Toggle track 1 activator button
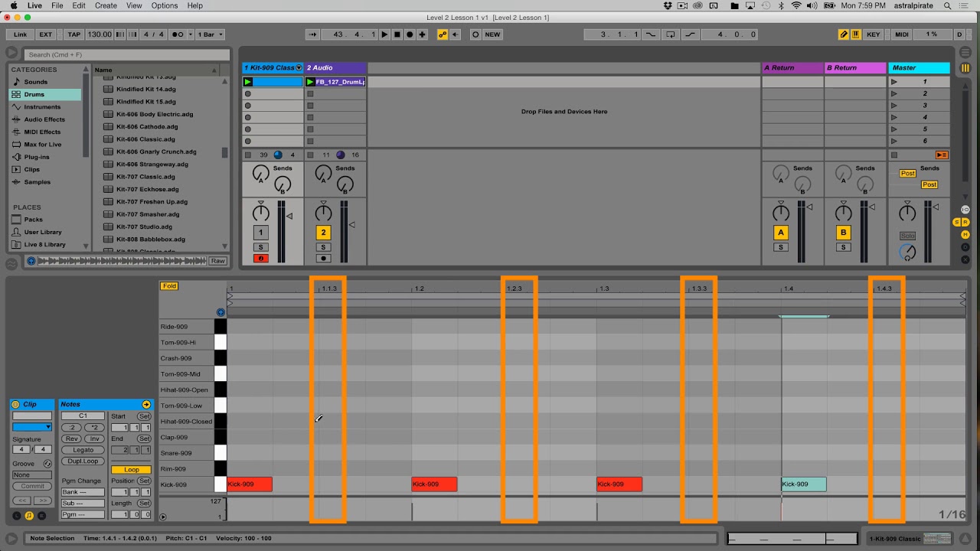This screenshot has height=551, width=980. tap(260, 233)
